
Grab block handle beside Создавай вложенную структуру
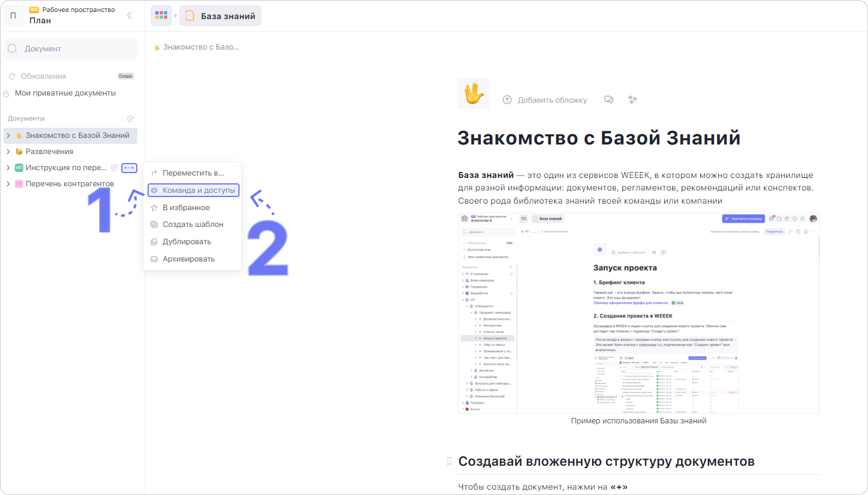(449, 461)
